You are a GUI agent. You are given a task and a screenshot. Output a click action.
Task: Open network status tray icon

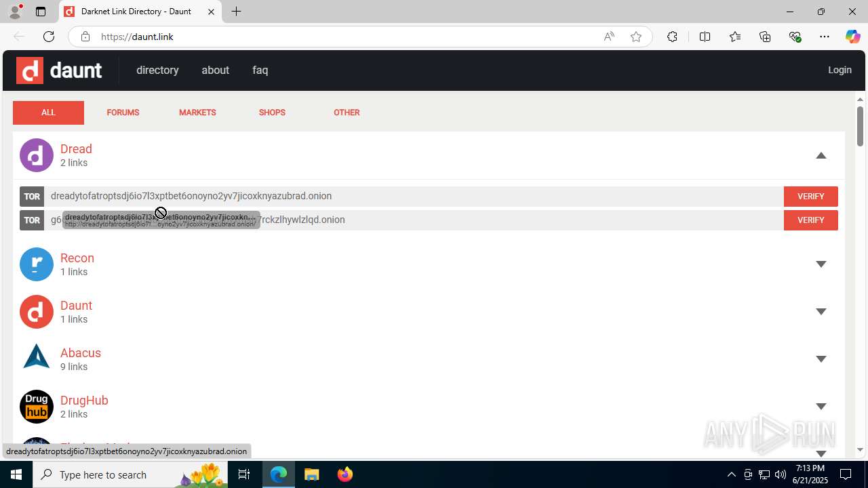point(764,474)
